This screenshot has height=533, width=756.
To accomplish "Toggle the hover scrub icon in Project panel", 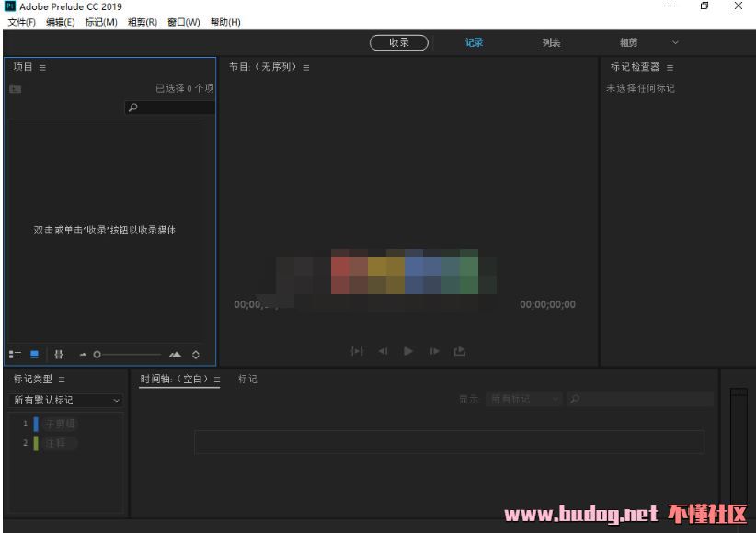I will coord(59,355).
